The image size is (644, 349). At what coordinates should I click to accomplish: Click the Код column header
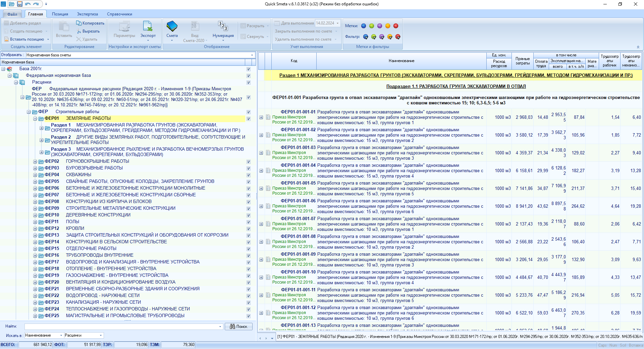[294, 61]
